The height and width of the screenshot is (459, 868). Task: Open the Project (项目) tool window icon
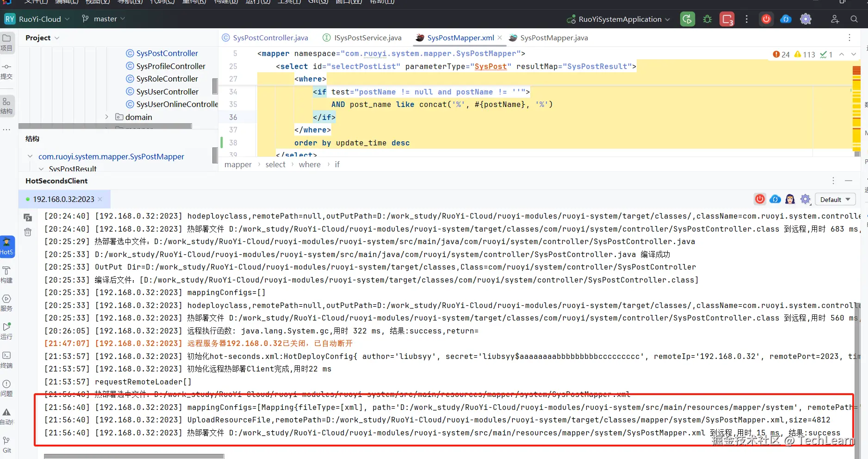6,42
